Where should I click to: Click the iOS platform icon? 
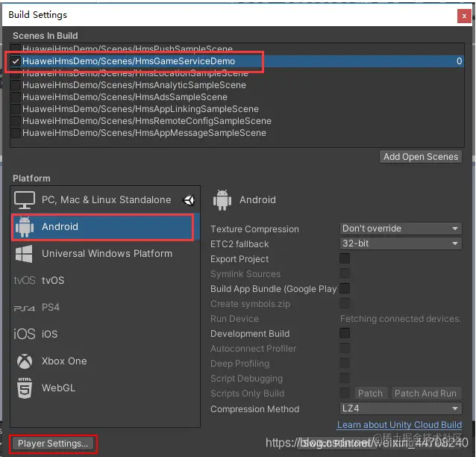click(x=25, y=334)
